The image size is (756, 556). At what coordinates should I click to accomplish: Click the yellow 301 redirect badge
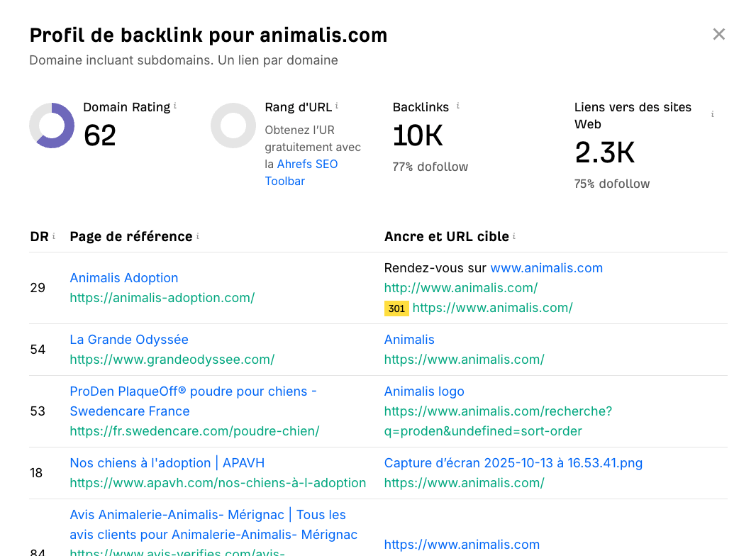tap(396, 308)
